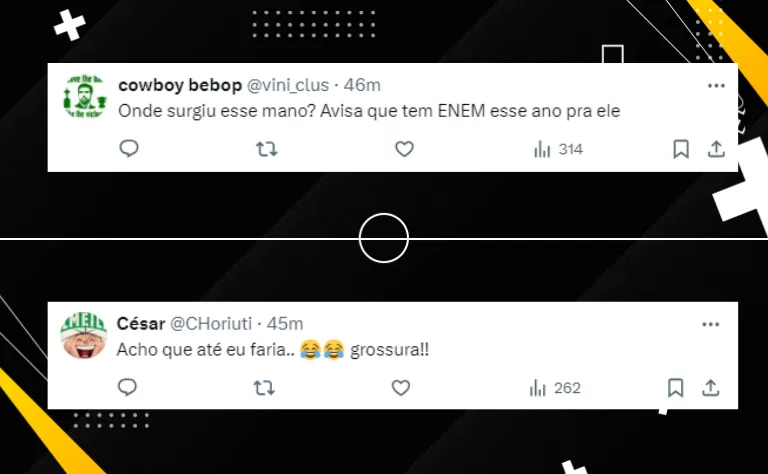Reply to cowboy bebop's tweet
The image size is (768, 474).
(x=129, y=148)
